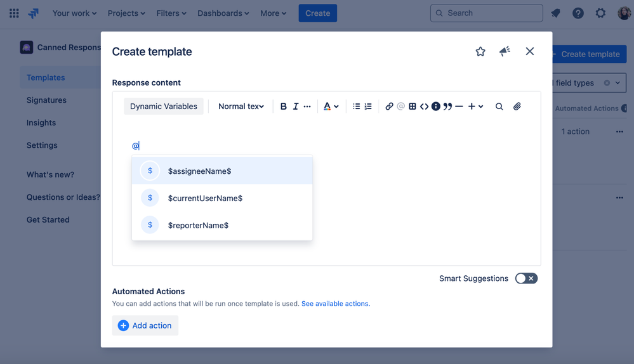Screen dimensions: 634x364
Task: Click the background Create template button
Action: 590,54
